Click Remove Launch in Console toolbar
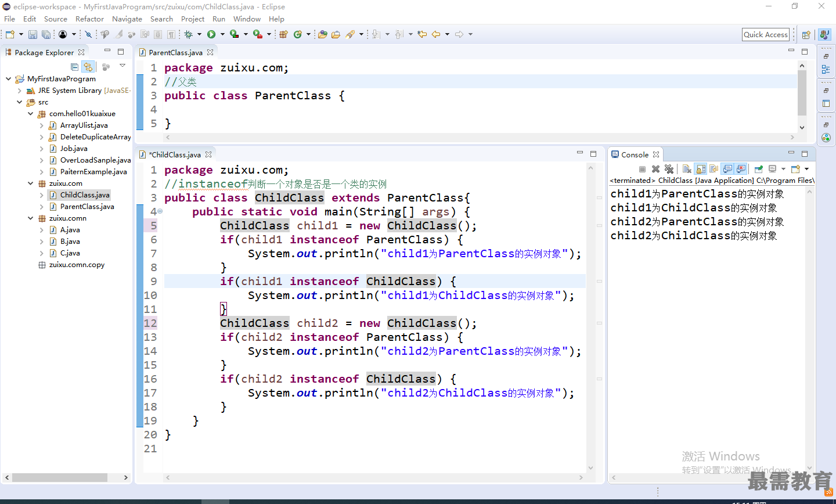Viewport: 836px width, 504px height. coord(655,169)
